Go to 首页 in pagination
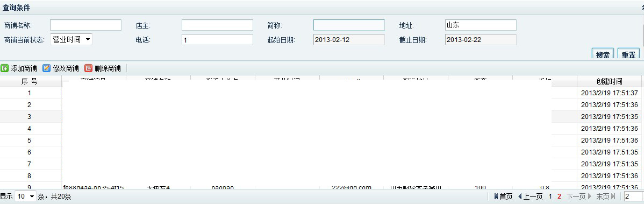This screenshot has width=644, height=204. (506, 196)
